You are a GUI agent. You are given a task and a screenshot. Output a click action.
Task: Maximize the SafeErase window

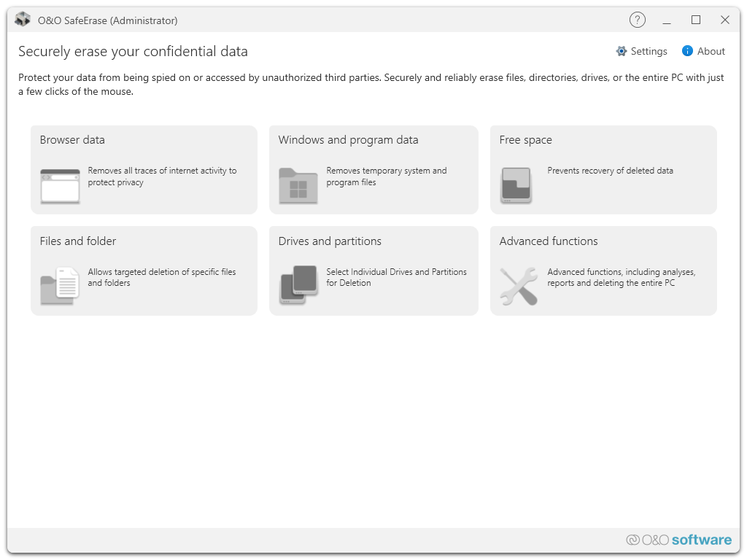(696, 20)
